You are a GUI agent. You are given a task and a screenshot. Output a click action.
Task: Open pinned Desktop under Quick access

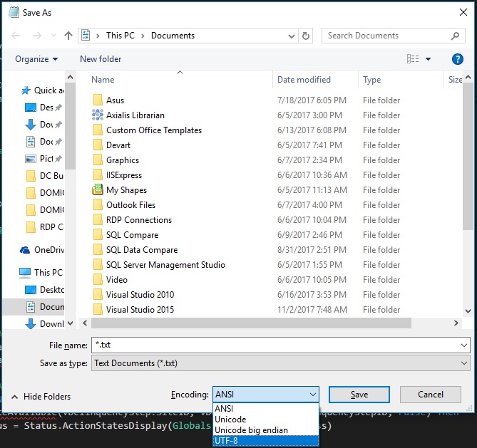43,108
